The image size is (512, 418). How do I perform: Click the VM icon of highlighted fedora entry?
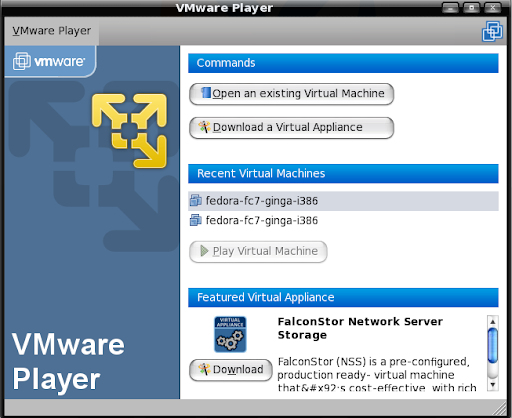[x=196, y=201]
